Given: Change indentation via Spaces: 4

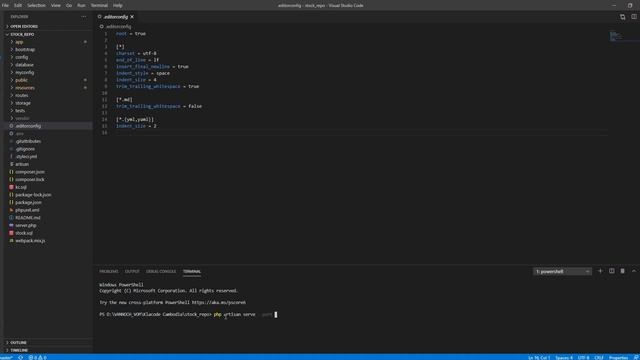Looking at the screenshot, I should (564, 357).
